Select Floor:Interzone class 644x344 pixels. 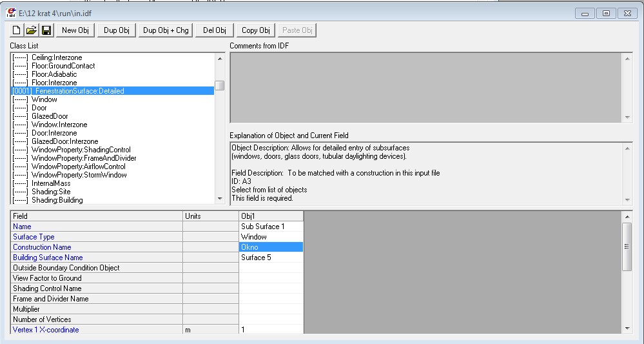coord(112,83)
